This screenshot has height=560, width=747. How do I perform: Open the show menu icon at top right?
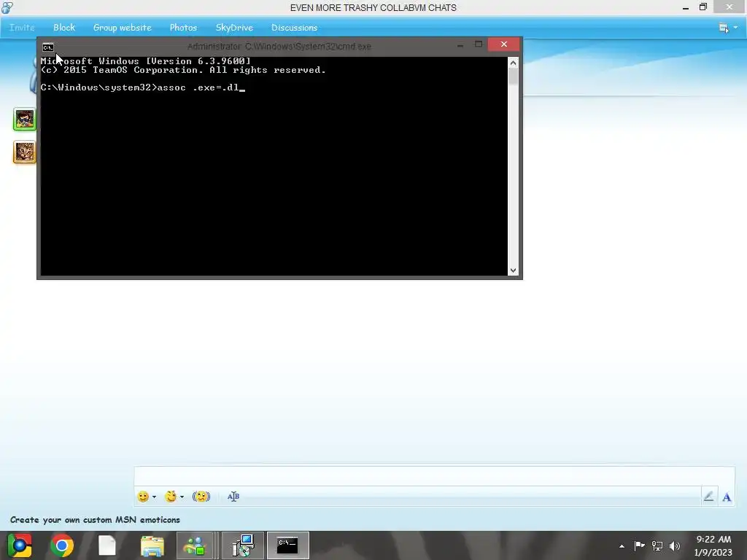point(727,28)
